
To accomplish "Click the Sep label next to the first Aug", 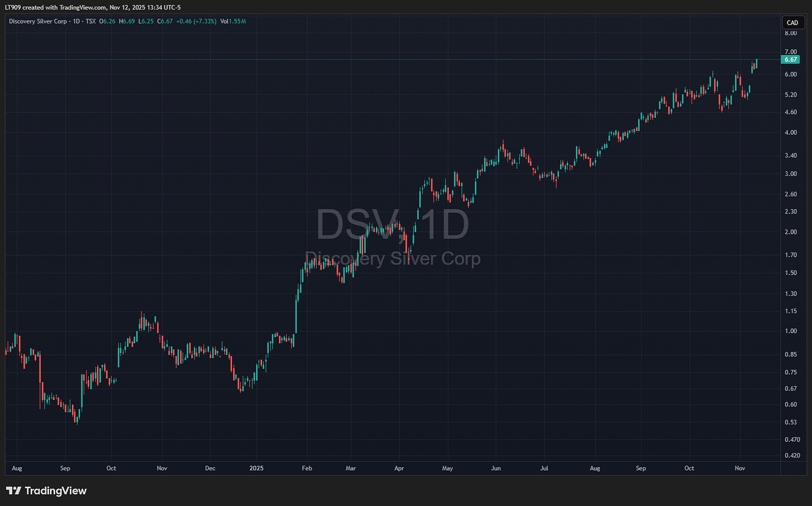I will [x=65, y=469].
